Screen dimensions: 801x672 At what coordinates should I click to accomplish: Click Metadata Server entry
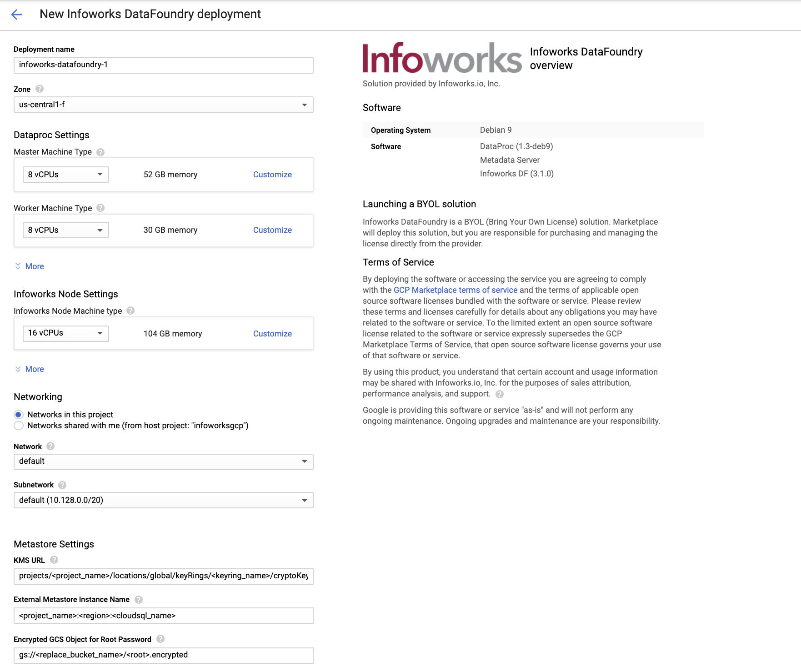(510, 160)
